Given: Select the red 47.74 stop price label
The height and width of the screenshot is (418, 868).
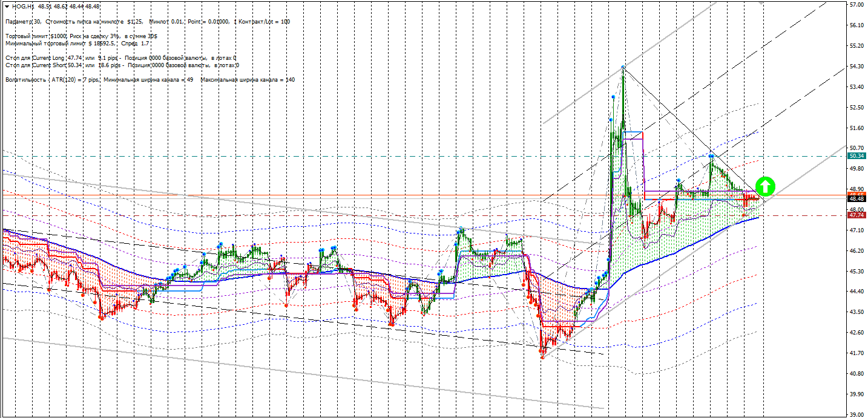Looking at the screenshot, I should (x=856, y=215).
